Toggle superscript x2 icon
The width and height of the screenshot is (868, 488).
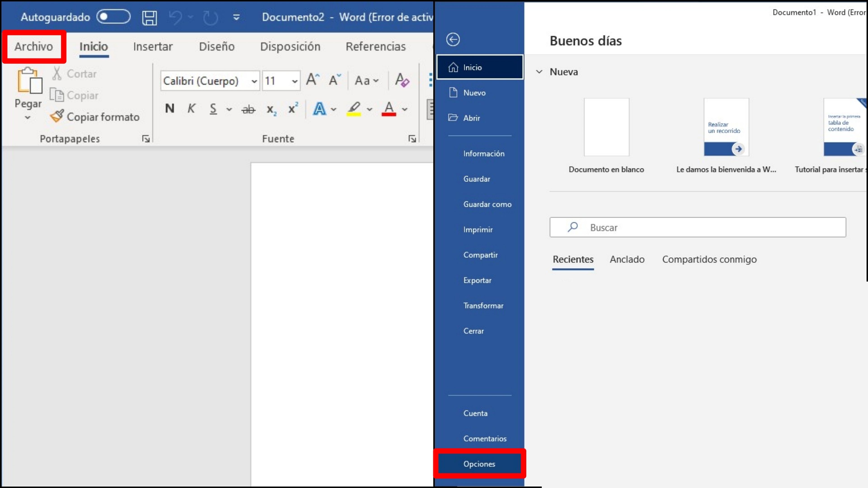[293, 108]
